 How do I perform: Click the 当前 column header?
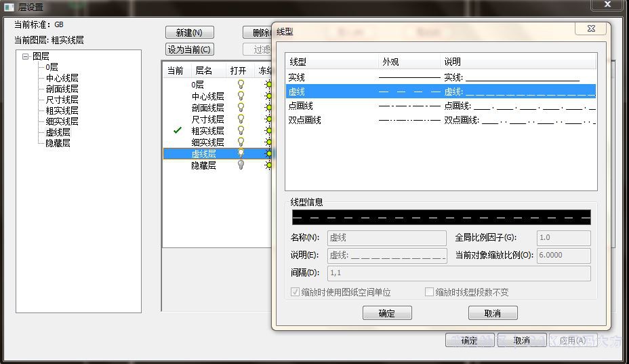[x=176, y=70]
